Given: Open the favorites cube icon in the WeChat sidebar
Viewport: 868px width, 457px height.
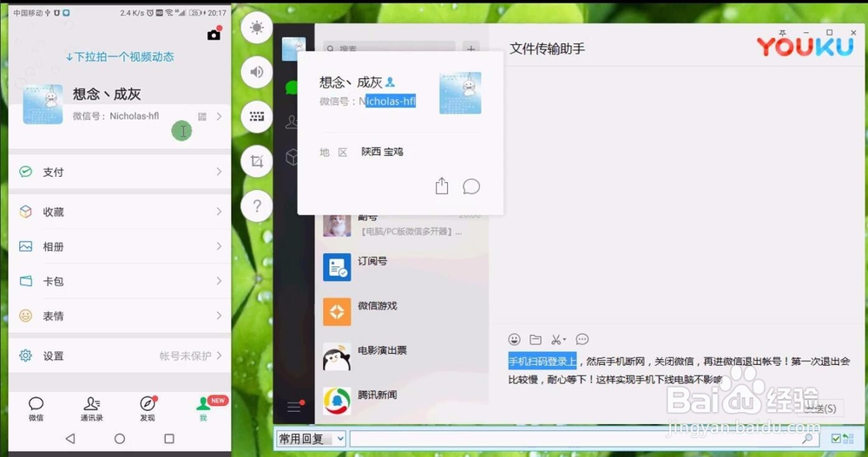Looking at the screenshot, I should click(291, 158).
